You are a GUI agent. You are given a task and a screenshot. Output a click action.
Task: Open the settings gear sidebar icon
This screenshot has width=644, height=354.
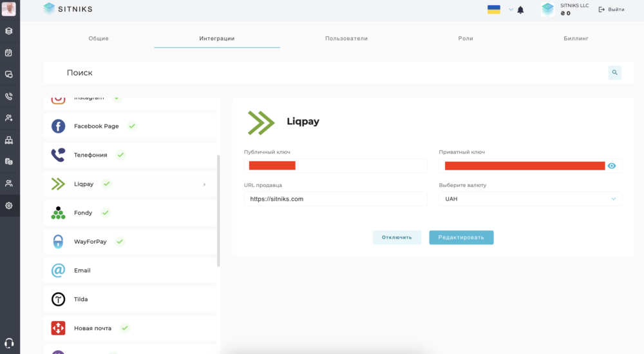8,206
